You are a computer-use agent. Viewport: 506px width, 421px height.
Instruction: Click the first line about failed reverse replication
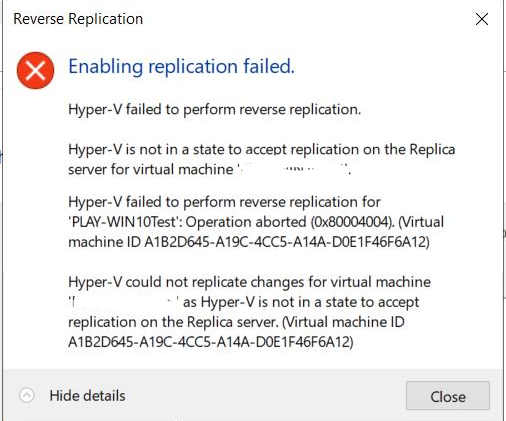(215, 109)
